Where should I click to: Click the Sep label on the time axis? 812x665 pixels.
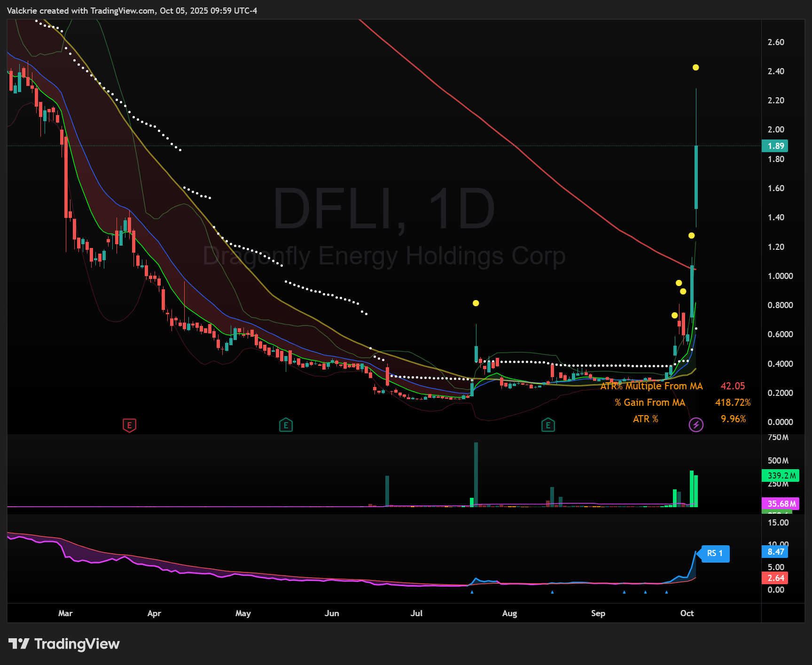tap(598, 613)
